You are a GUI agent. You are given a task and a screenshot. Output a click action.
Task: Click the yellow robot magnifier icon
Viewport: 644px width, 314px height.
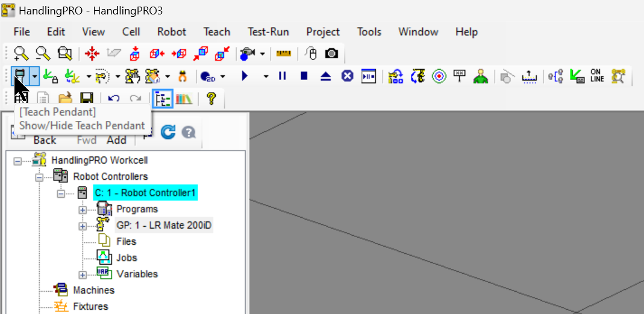click(x=617, y=76)
